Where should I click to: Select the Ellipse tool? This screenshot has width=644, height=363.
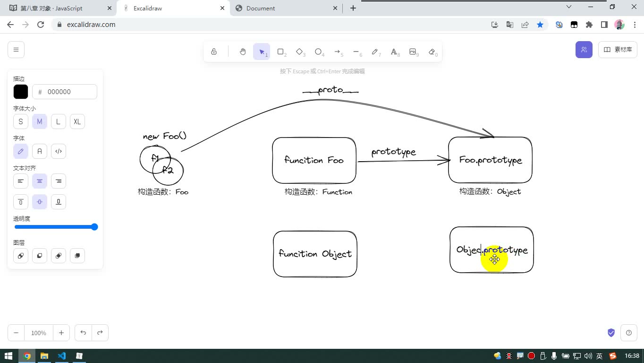click(x=319, y=52)
